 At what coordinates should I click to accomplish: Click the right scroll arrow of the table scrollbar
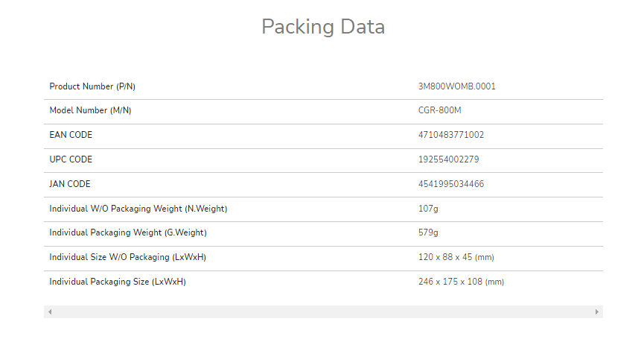coord(597,311)
